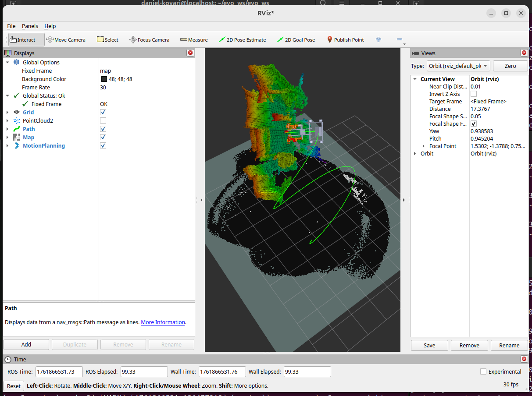
Task: Click the Add display button
Action: [x=26, y=344]
